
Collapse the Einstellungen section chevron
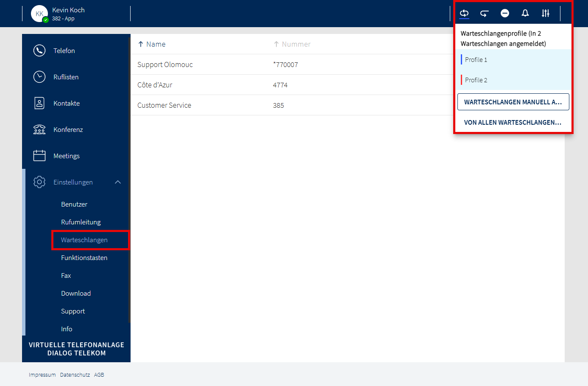[x=118, y=182]
